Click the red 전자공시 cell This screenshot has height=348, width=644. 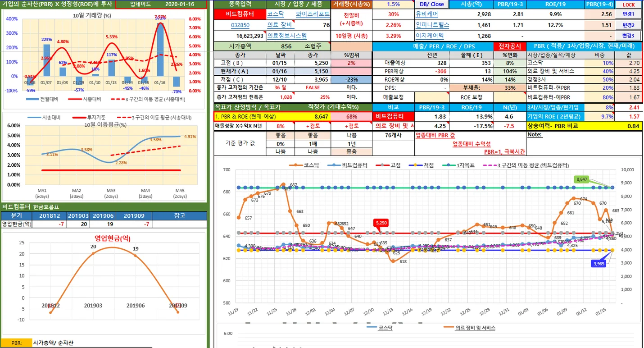pyautogui.click(x=509, y=46)
